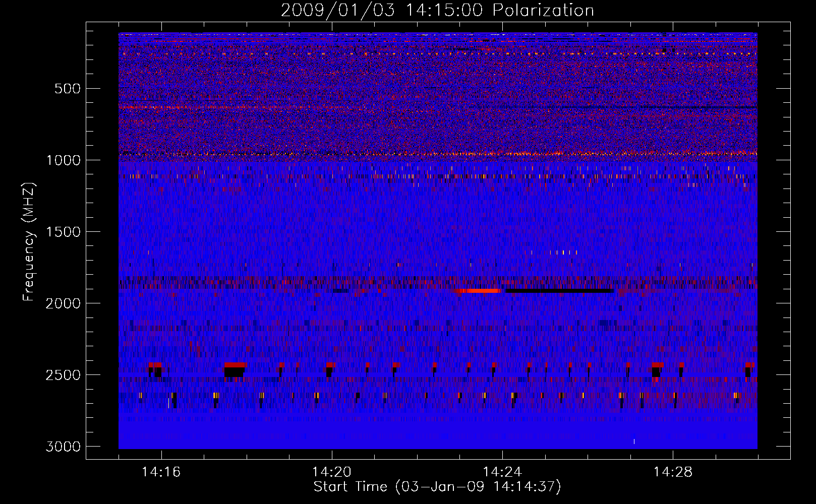Click the 'Start Time (03-Jan-09 14:14:37)' label

[x=437, y=487]
